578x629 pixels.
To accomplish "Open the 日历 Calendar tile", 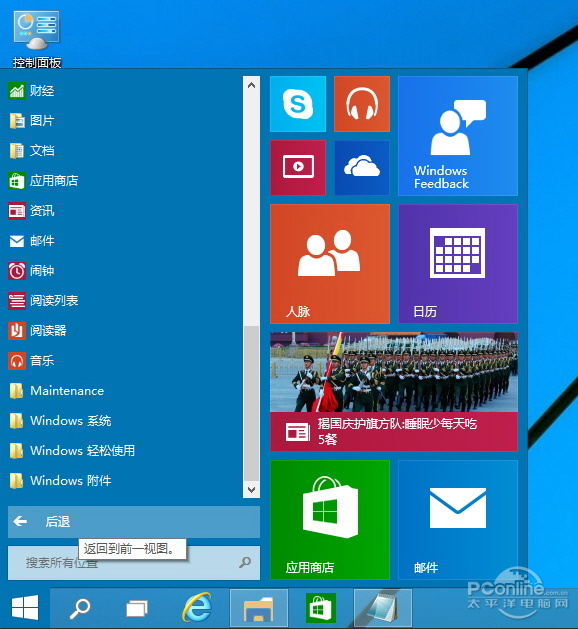I will pos(458,264).
